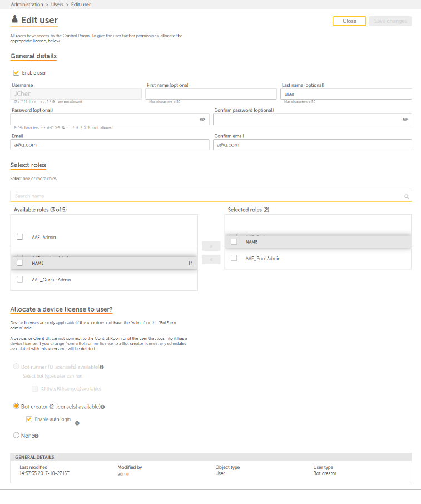Check the AAE_Queue Admin role checkbox
The image size is (421, 504).
click(x=19, y=279)
